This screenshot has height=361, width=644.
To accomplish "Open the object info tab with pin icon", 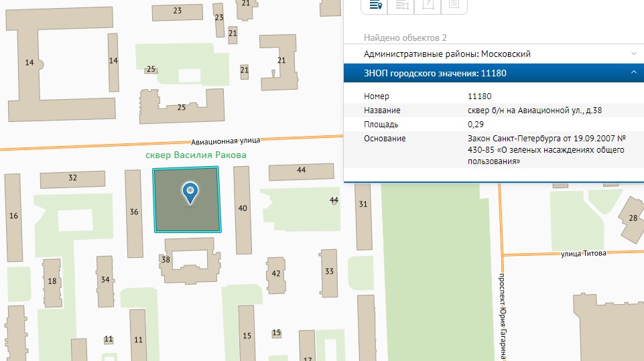I will click(375, 5).
